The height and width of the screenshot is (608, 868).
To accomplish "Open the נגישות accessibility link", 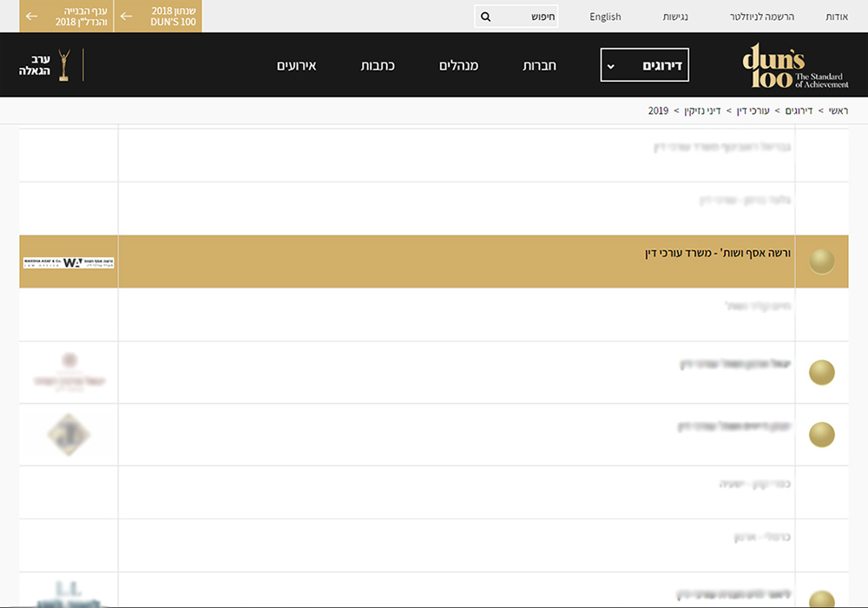I will [x=675, y=17].
